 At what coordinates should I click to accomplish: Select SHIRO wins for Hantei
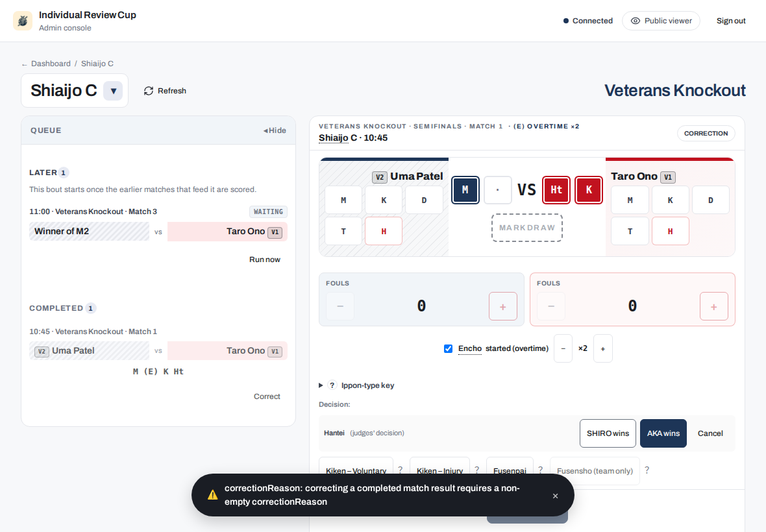(x=608, y=433)
